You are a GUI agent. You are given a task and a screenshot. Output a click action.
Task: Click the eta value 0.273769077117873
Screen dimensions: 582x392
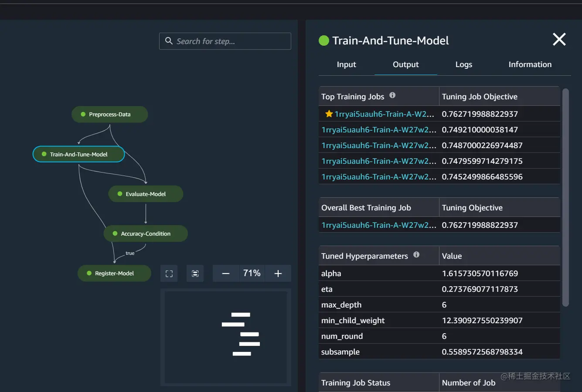pyautogui.click(x=480, y=289)
